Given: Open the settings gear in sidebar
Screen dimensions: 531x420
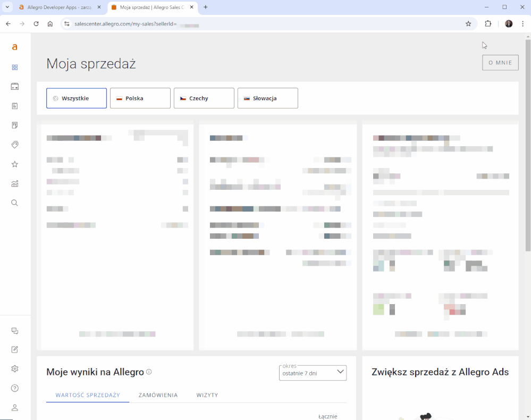Looking at the screenshot, I should pyautogui.click(x=14, y=369).
